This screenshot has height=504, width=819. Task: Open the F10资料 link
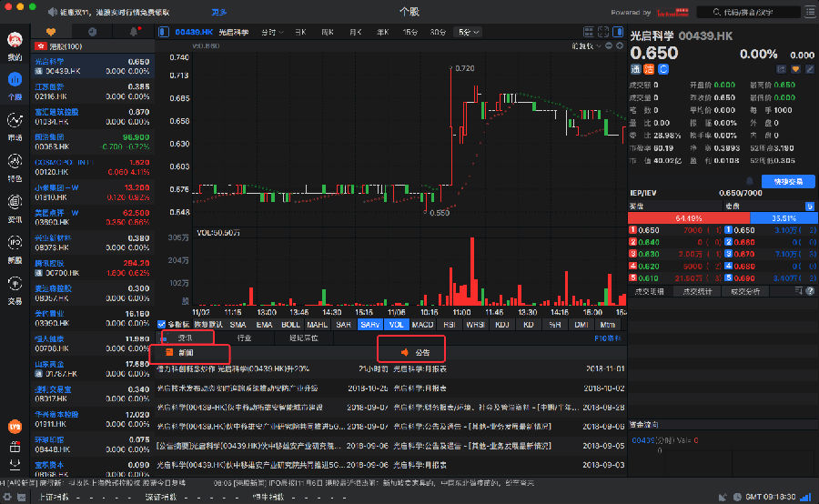[608, 338]
